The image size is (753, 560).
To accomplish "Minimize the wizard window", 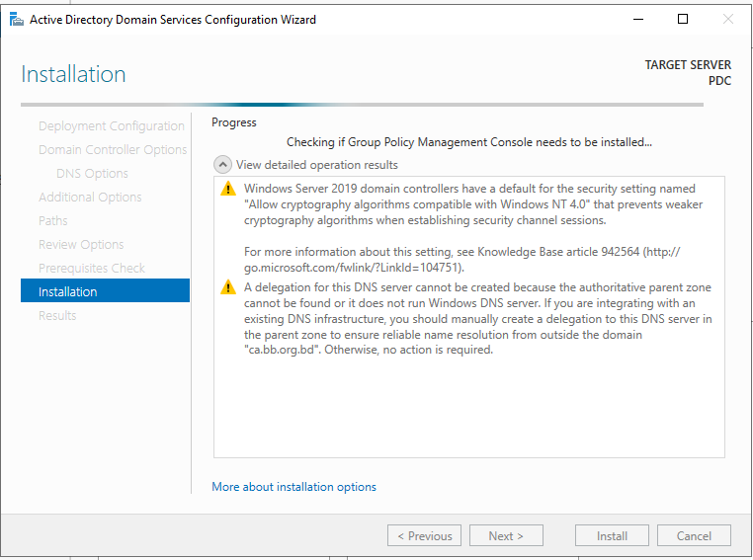I will point(638,19).
